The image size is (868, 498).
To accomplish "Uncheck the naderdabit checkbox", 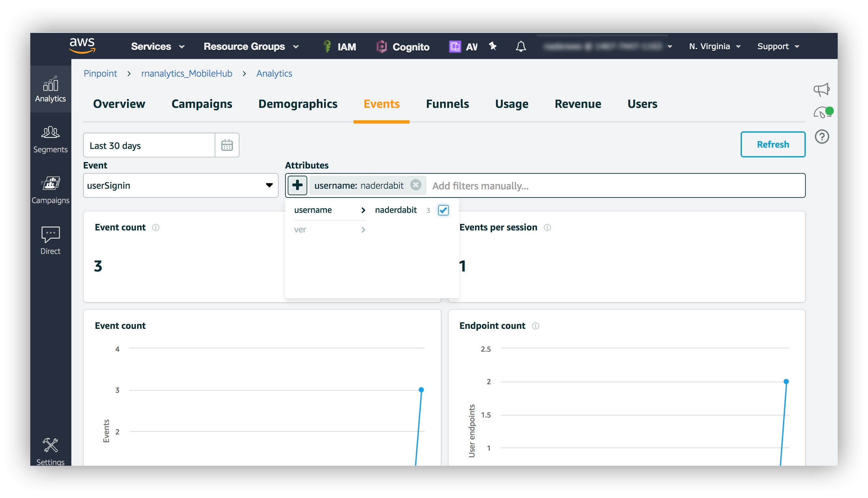I will tap(443, 210).
